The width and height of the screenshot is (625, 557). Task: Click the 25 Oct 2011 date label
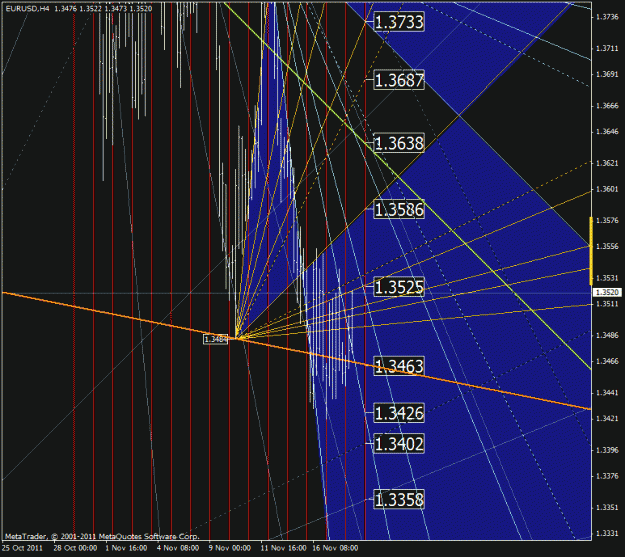22,548
